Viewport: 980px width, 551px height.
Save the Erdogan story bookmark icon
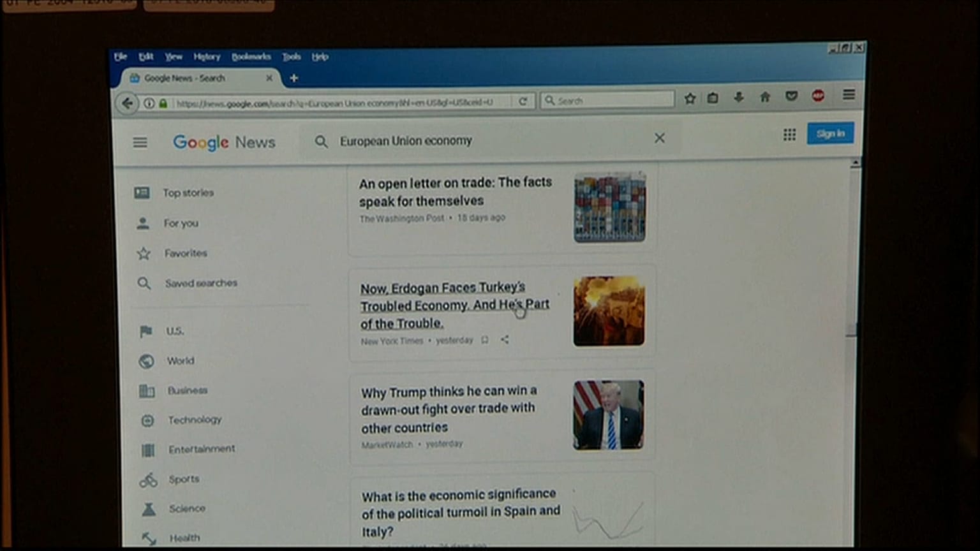point(485,340)
